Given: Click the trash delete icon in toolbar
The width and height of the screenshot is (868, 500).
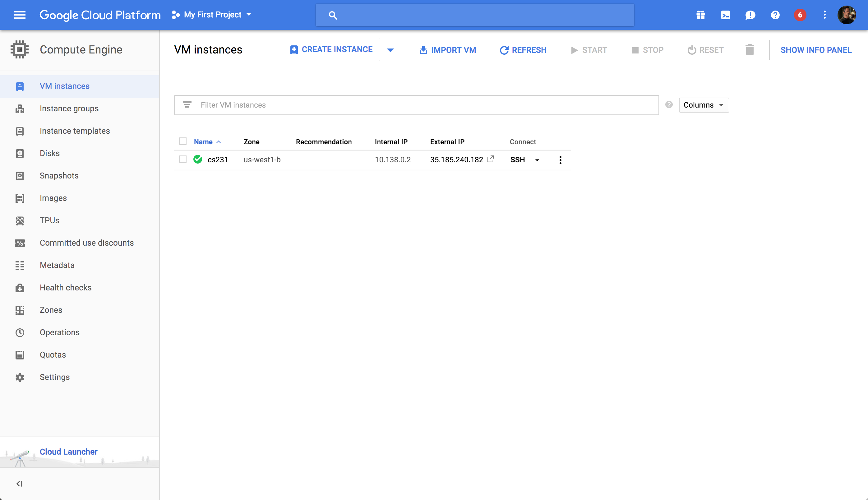Looking at the screenshot, I should 750,50.
